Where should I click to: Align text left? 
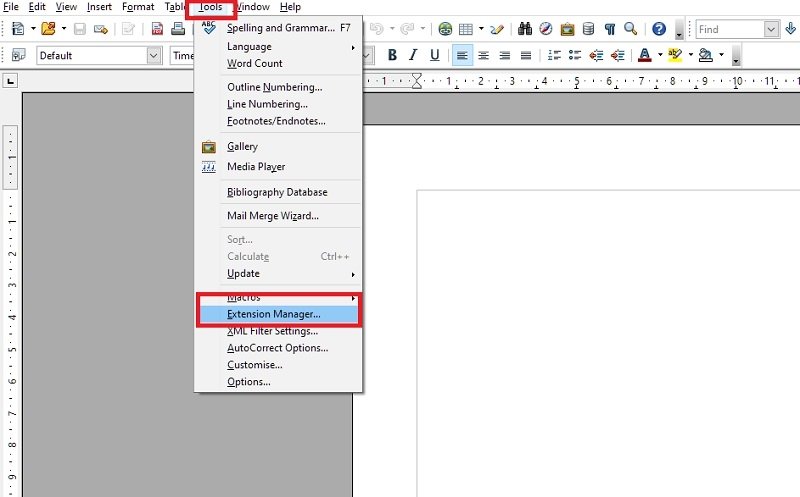point(462,55)
